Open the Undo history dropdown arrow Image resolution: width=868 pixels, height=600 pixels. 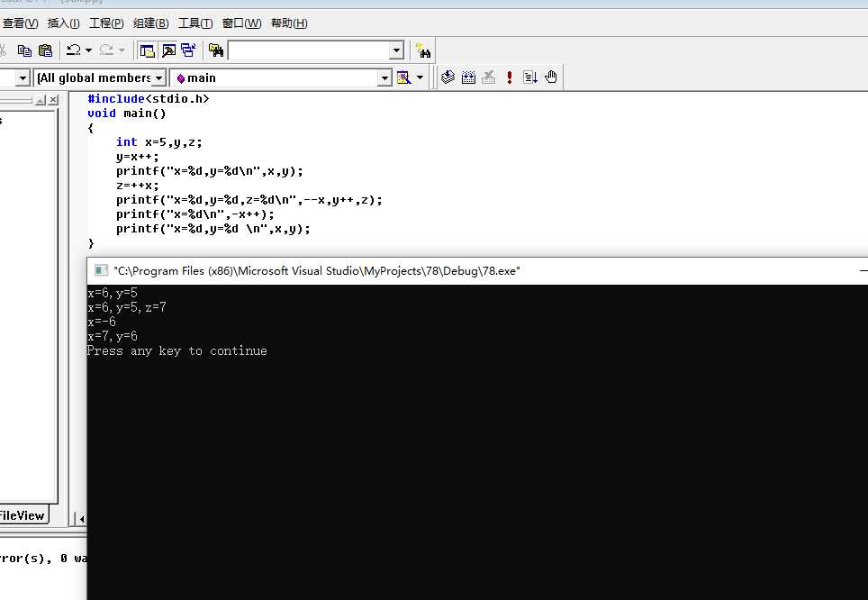(x=88, y=51)
